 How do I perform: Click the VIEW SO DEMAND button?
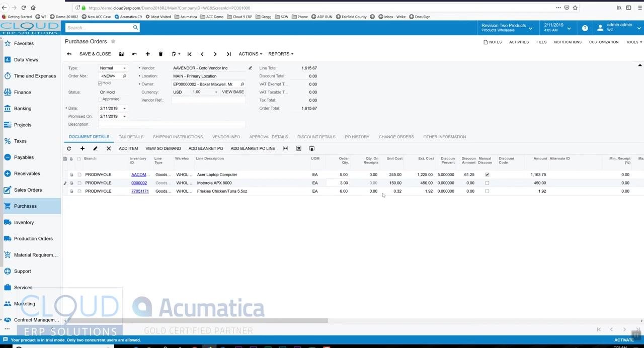pyautogui.click(x=163, y=148)
